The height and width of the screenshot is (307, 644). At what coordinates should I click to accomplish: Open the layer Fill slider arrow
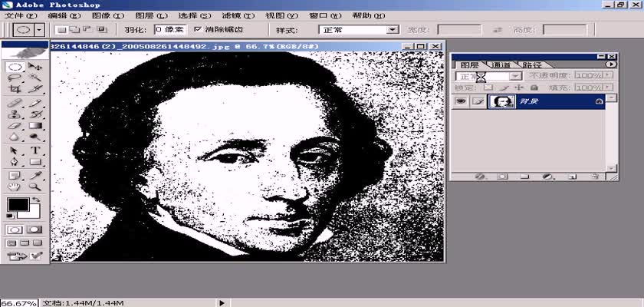pyautogui.click(x=609, y=87)
